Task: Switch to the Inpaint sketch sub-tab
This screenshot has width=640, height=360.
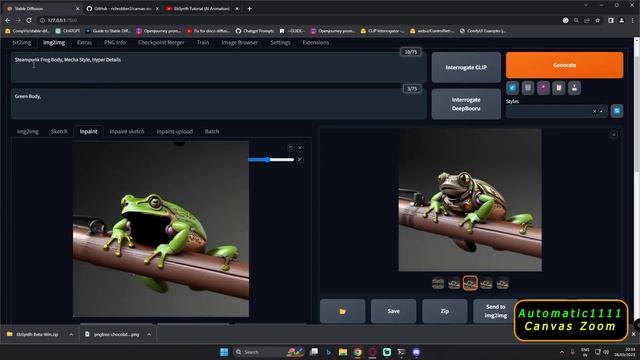Action: click(x=127, y=131)
